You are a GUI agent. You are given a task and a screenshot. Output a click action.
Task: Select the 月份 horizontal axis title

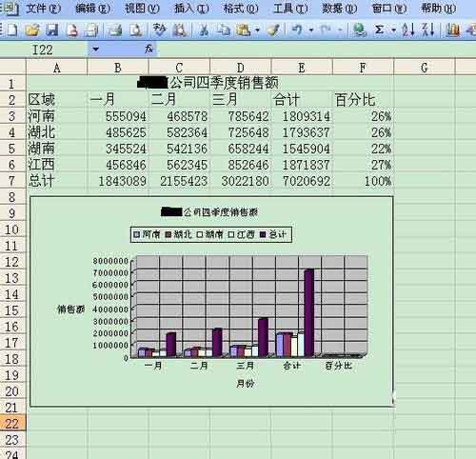click(x=246, y=384)
